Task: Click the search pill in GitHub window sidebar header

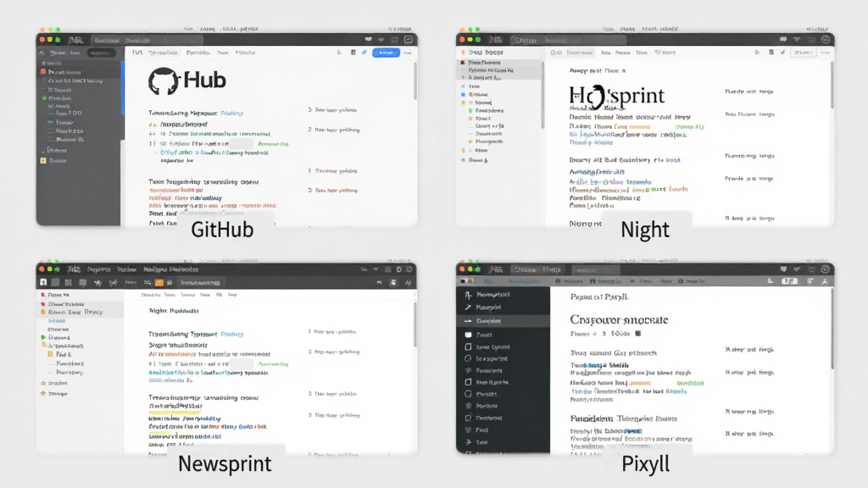Action: click(100, 53)
